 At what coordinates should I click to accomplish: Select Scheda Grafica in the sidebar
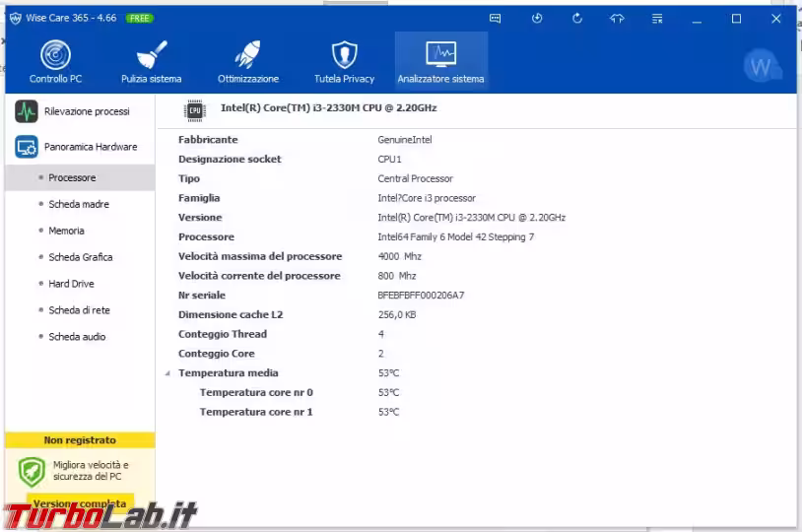point(81,257)
